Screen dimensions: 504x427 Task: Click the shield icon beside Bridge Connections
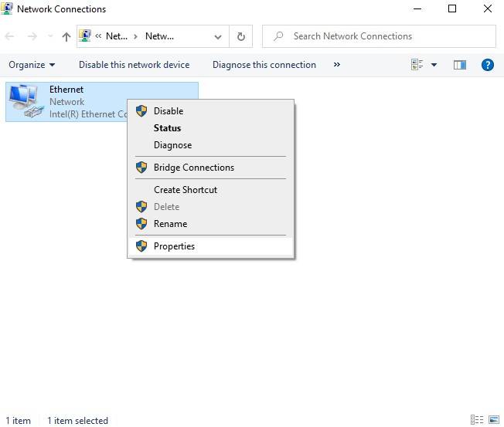[141, 168]
